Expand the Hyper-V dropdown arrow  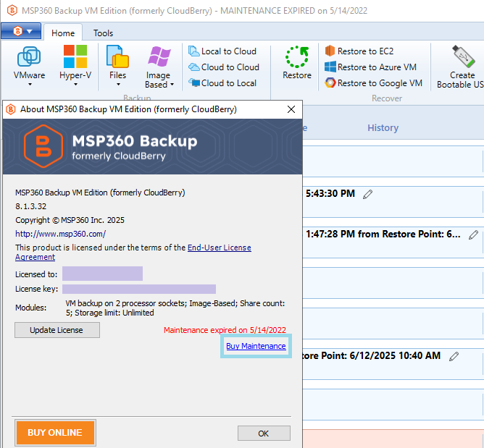(75, 85)
